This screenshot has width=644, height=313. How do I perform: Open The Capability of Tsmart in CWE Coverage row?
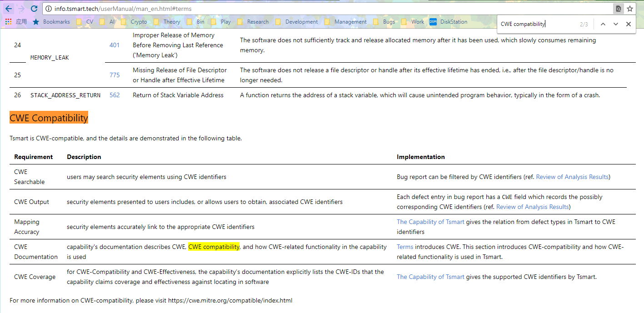pos(430,277)
